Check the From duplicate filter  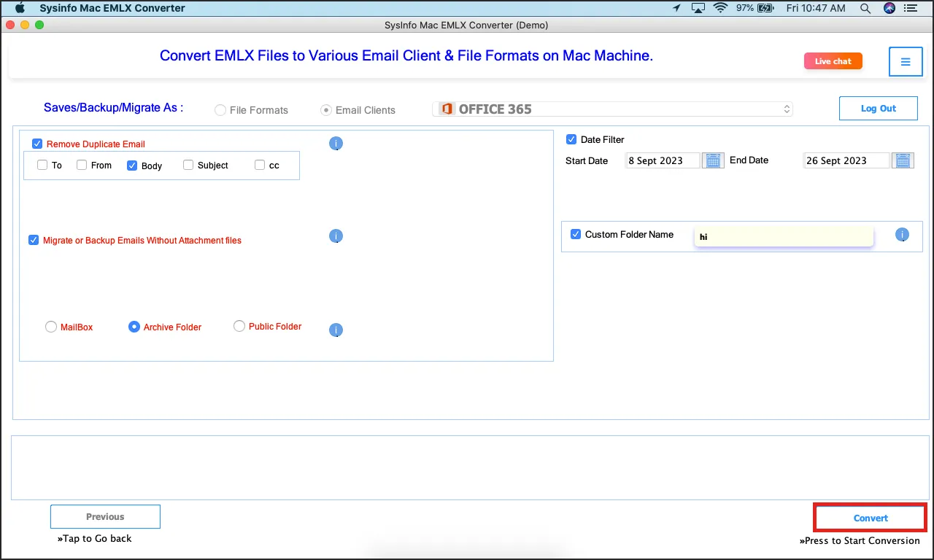point(82,165)
